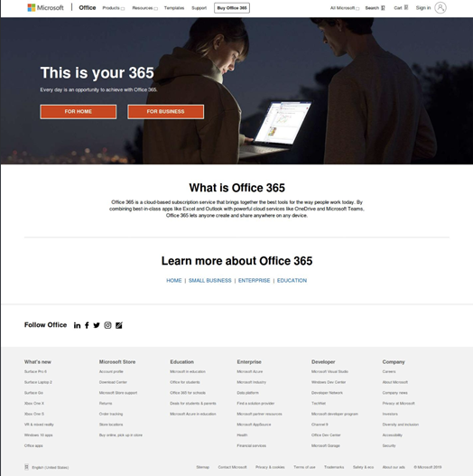Click the Buy Office 365 button
473x476 pixels.
click(x=232, y=8)
